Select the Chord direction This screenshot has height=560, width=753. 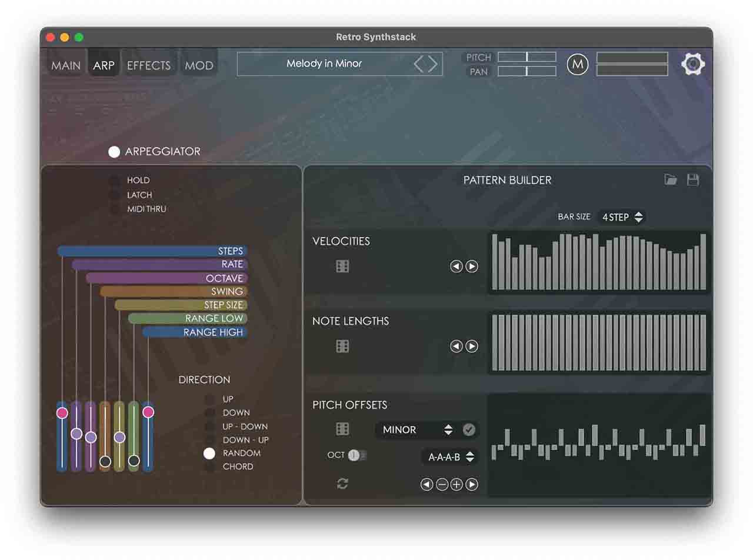(209, 467)
